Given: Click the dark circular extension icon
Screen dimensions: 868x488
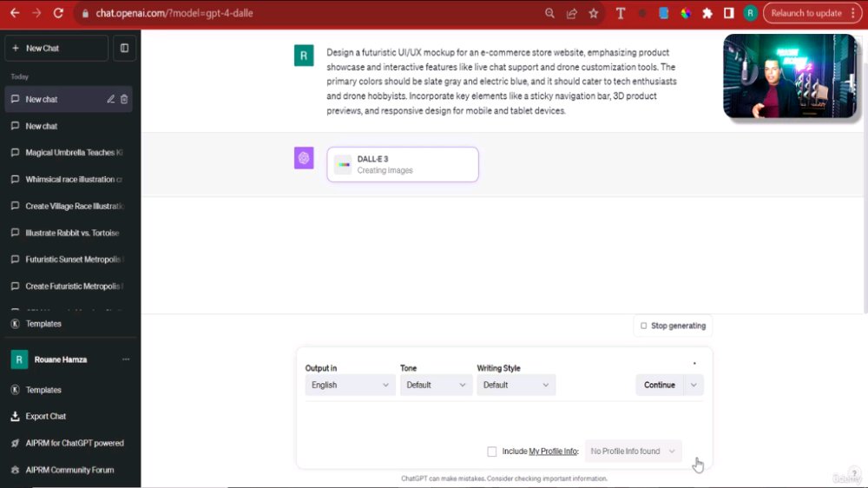Looking at the screenshot, I should [x=642, y=13].
